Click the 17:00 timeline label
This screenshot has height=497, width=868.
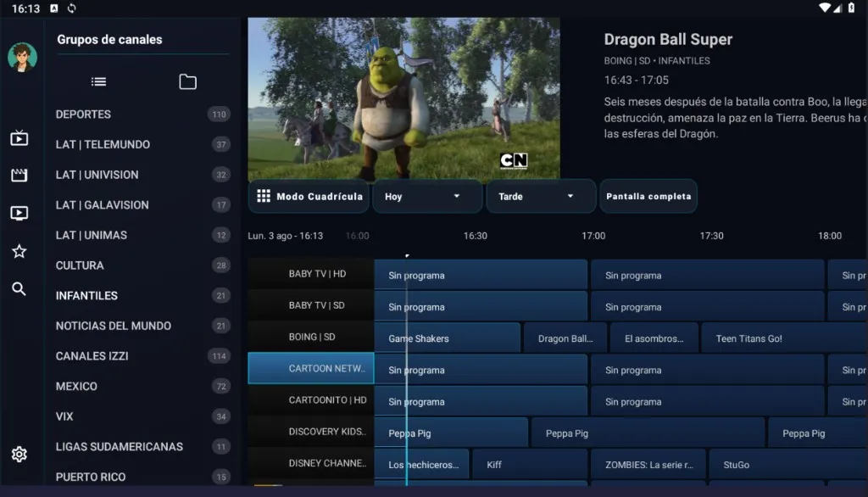[593, 236]
